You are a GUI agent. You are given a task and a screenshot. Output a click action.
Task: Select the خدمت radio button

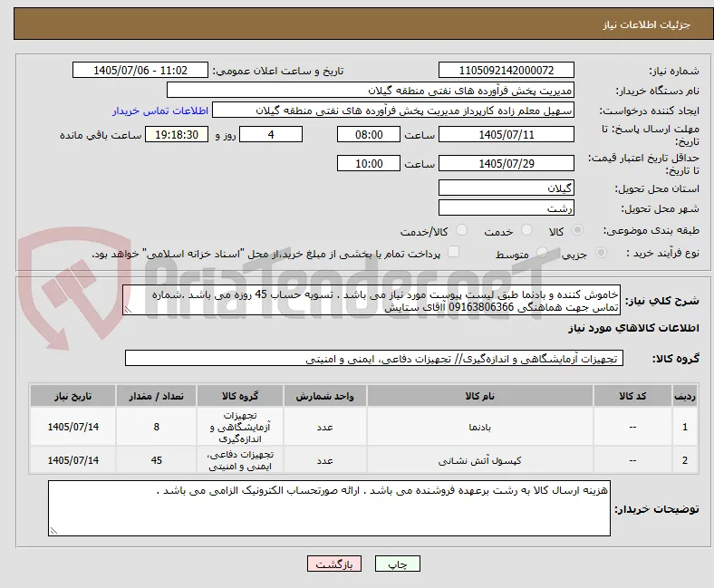point(526,230)
